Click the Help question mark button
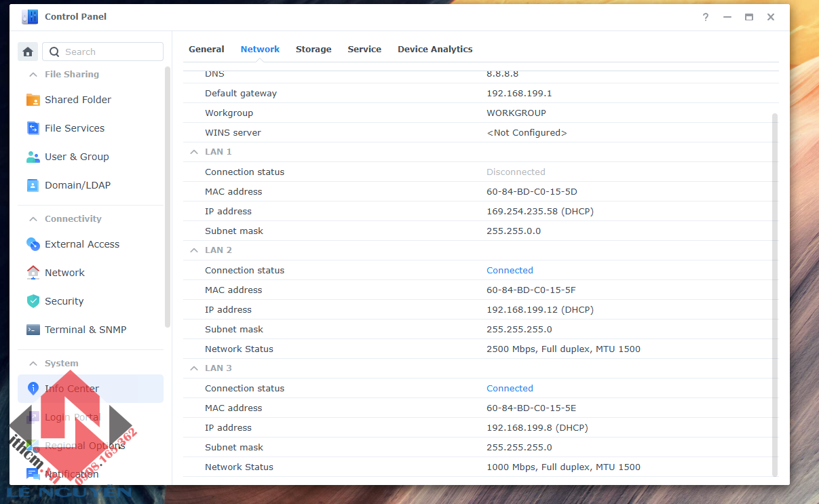This screenshot has height=504, width=819. pos(706,17)
